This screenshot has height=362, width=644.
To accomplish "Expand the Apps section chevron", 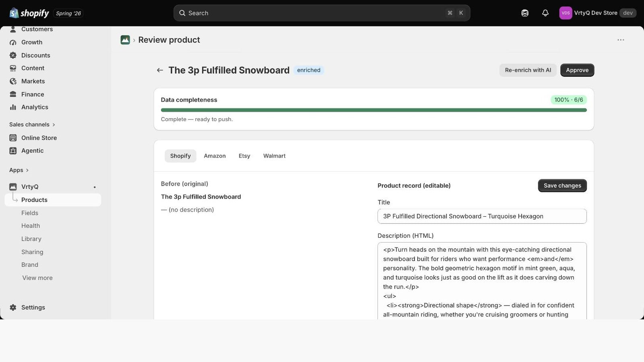I will [x=27, y=170].
